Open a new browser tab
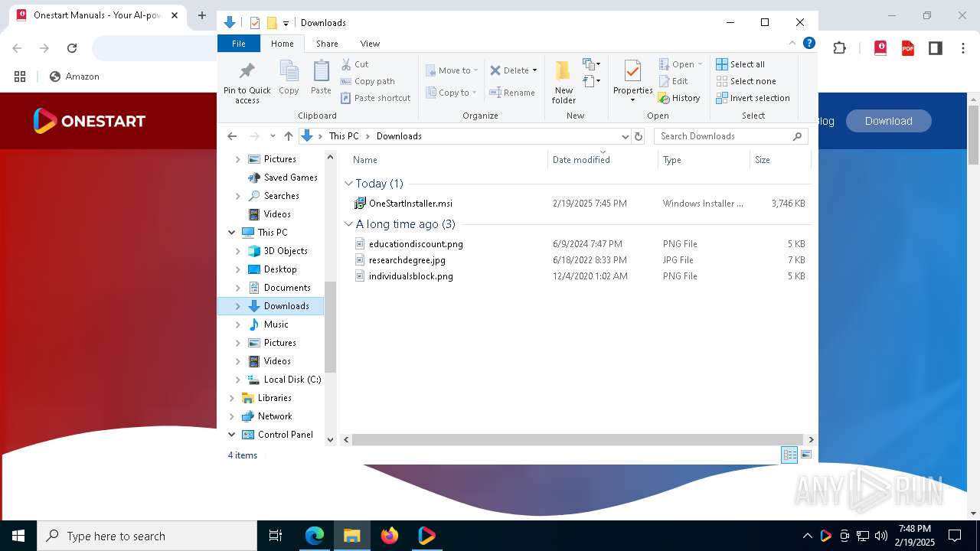Image resolution: width=980 pixels, height=551 pixels. 202,15
